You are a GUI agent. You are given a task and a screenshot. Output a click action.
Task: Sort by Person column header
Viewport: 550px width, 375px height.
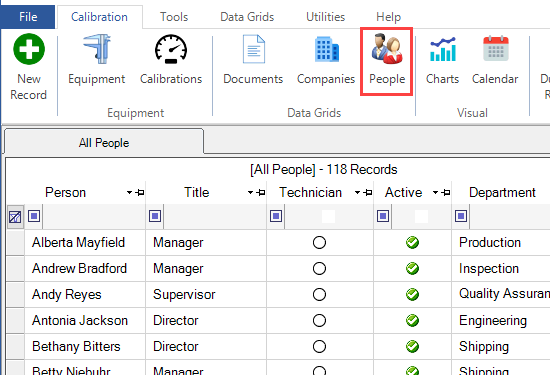coord(66,192)
